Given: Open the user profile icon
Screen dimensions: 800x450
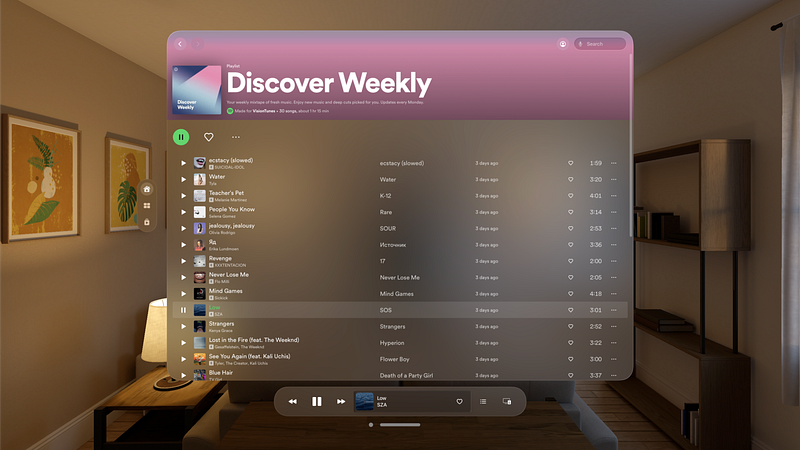Looking at the screenshot, I should click(563, 44).
